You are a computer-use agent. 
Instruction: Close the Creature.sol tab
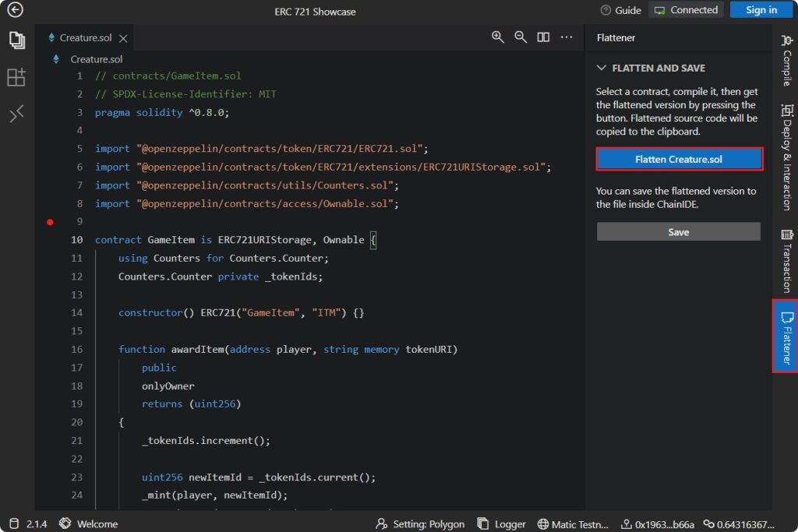point(123,38)
